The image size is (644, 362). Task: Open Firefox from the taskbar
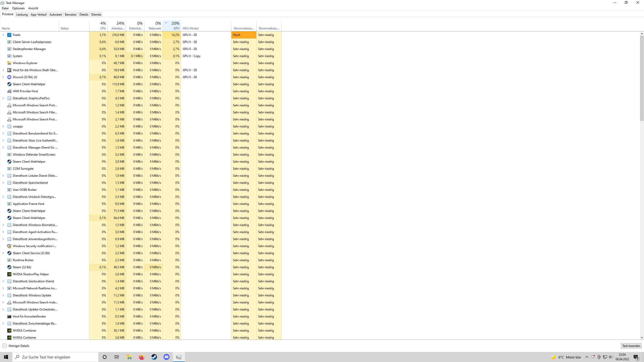142,357
